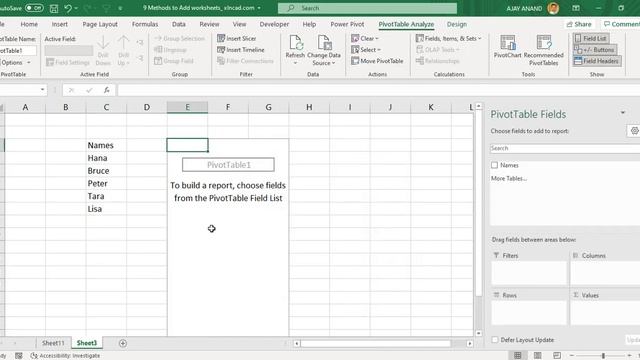Click the View tab
Image resolution: width=640 pixels, height=360 pixels.
pos(239,24)
